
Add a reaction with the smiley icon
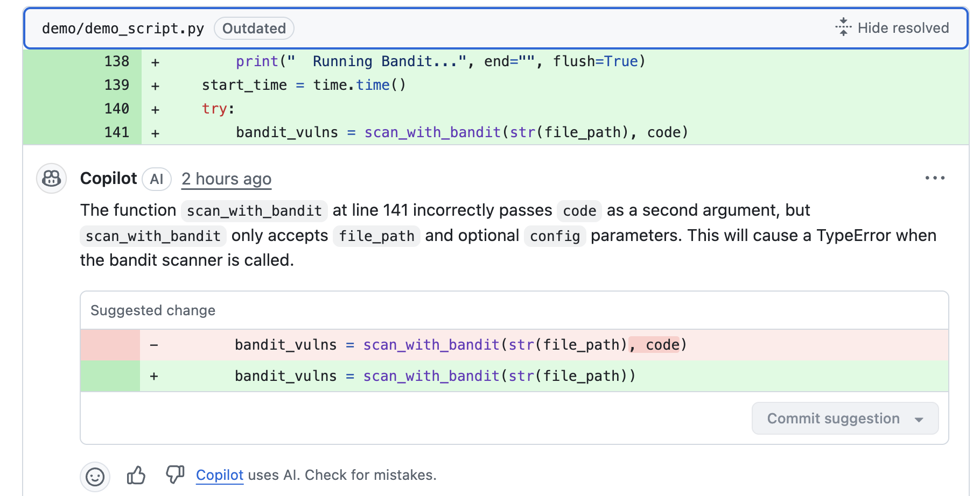[x=95, y=477]
